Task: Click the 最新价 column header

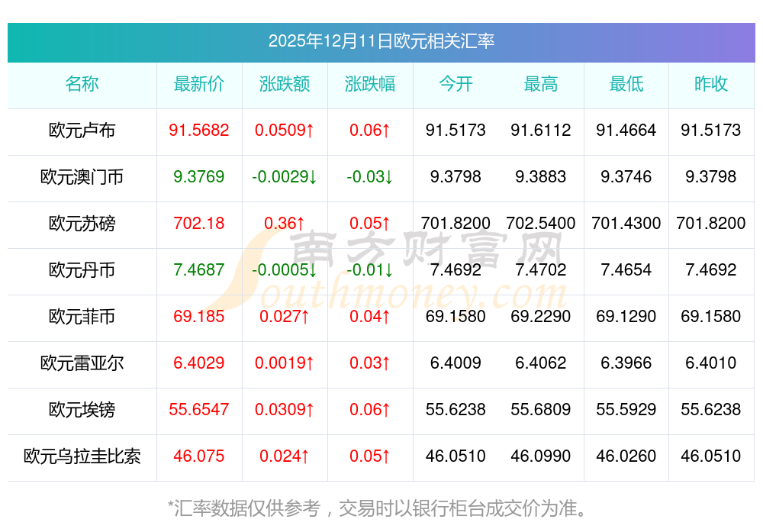Action: tap(199, 84)
